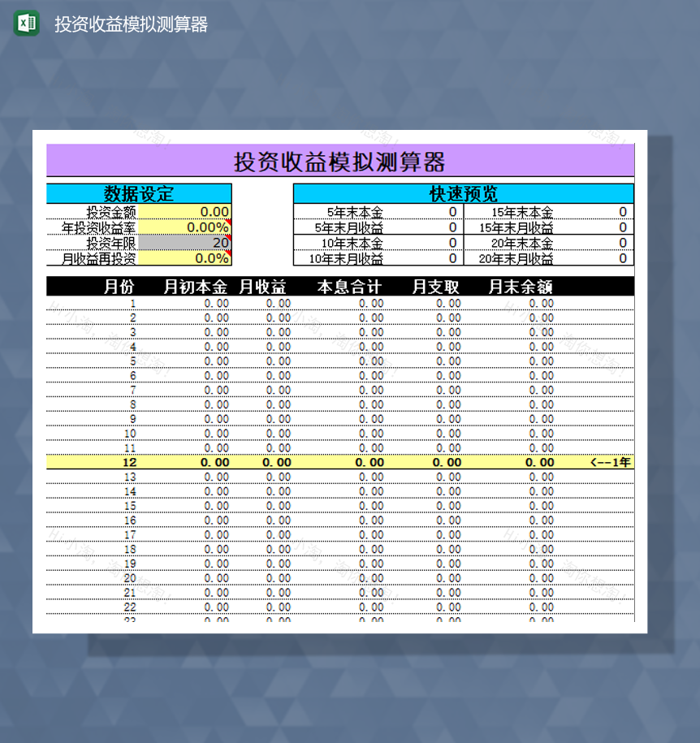700x743 pixels.
Task: Click the 数据设定 section header
Action: click(x=139, y=193)
